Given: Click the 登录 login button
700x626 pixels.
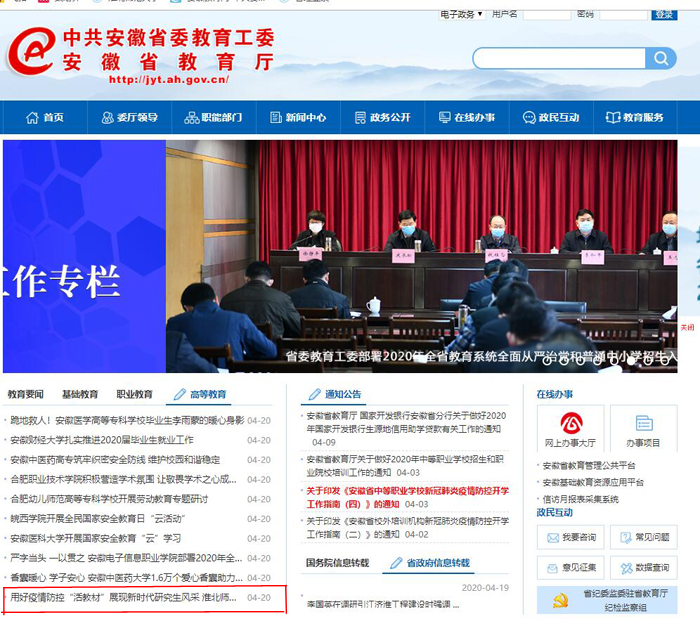Looking at the screenshot, I should point(663,14).
